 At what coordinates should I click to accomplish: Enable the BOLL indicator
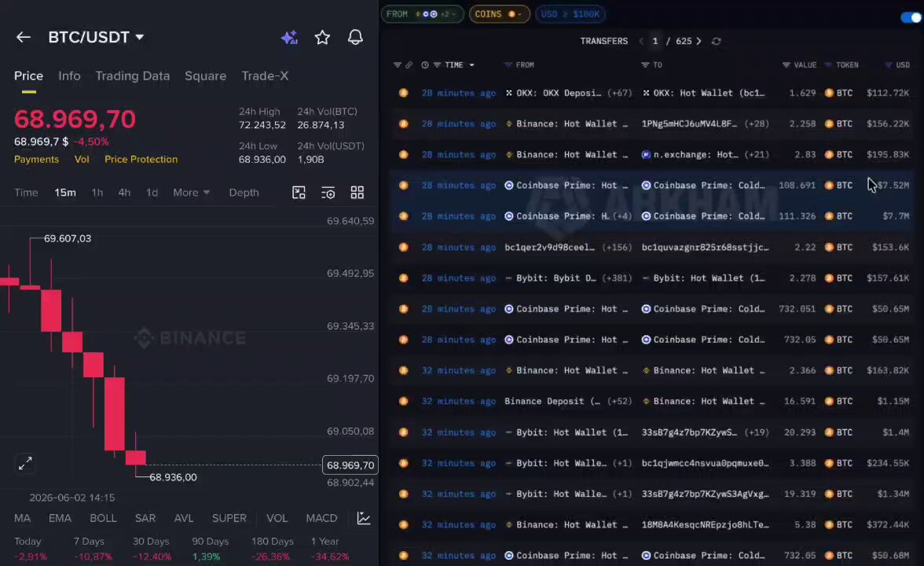click(x=103, y=518)
